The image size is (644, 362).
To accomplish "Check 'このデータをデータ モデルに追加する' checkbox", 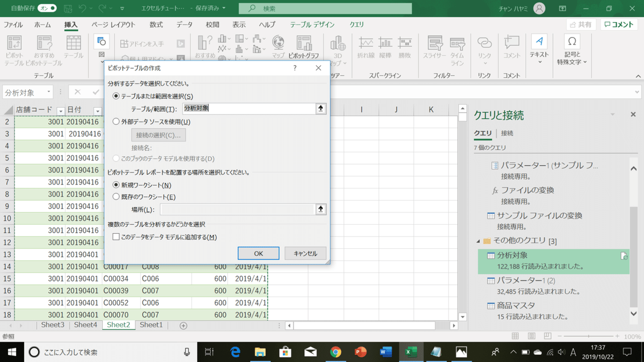I will pyautogui.click(x=116, y=237).
